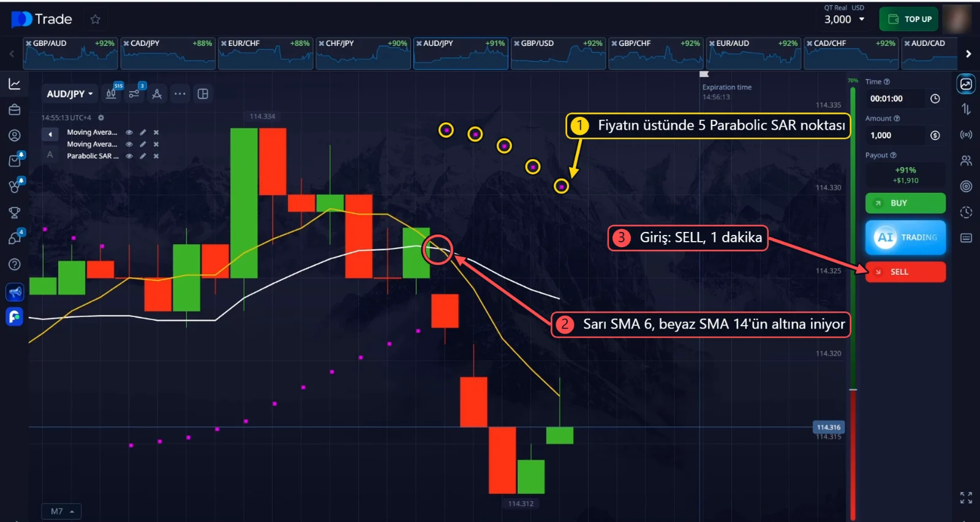980x522 pixels.
Task: Open the profile sidebar icon
Action: click(x=15, y=135)
